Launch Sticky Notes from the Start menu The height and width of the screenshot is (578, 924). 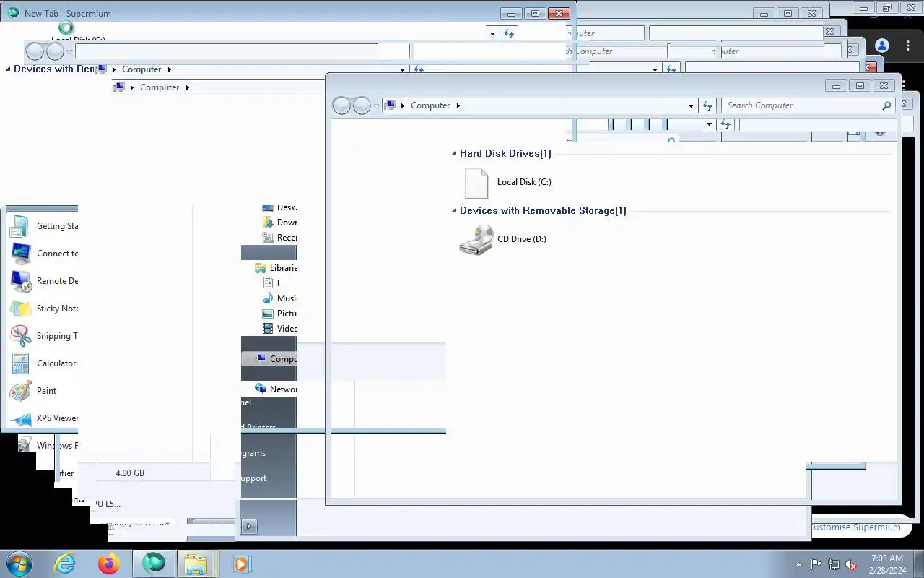(43, 309)
